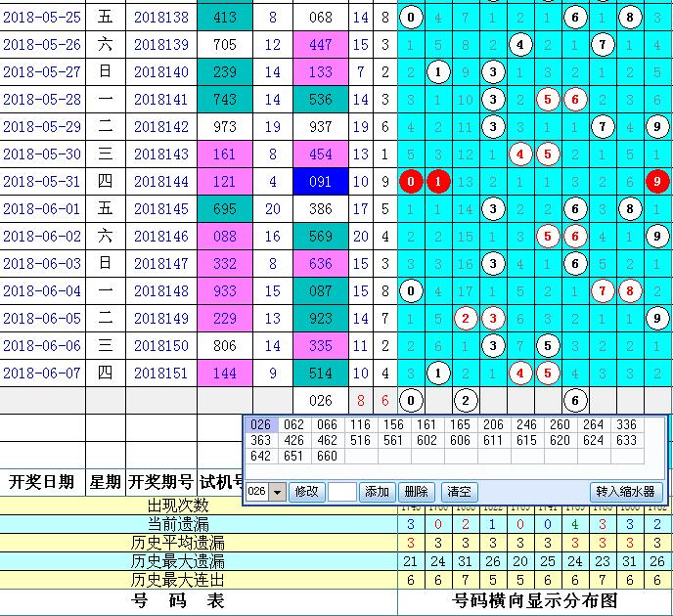Click circled 8 in the 2018138 row
Screen dimensions: 673x616
(x=631, y=17)
